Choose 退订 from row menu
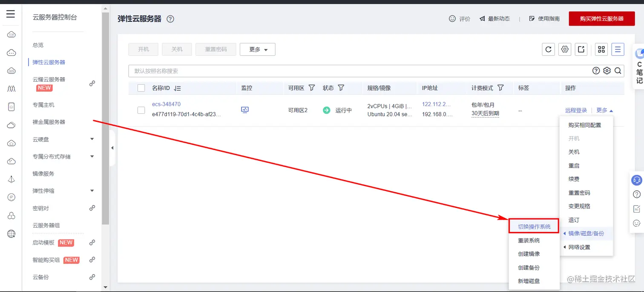The height and width of the screenshot is (292, 644). point(574,220)
